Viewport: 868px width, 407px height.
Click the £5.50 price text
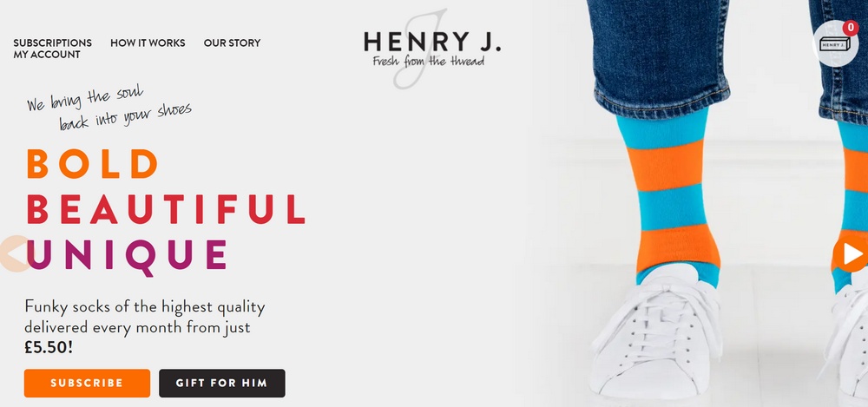[48, 347]
